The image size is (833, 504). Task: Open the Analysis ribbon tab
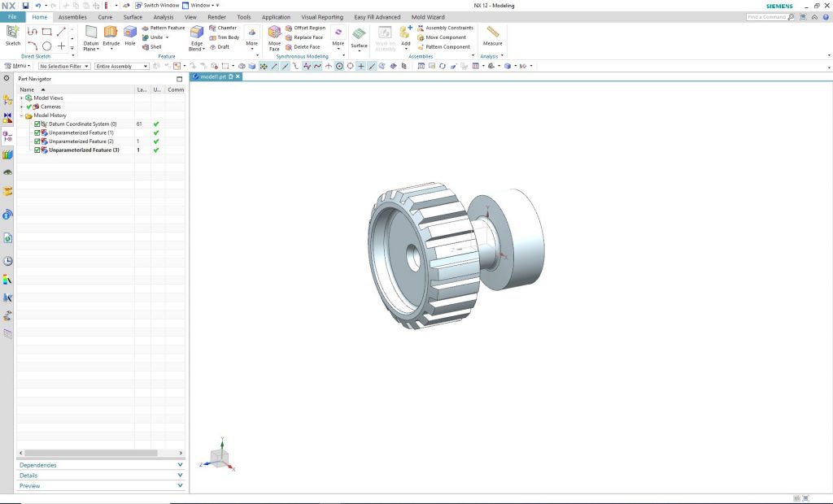click(x=164, y=16)
